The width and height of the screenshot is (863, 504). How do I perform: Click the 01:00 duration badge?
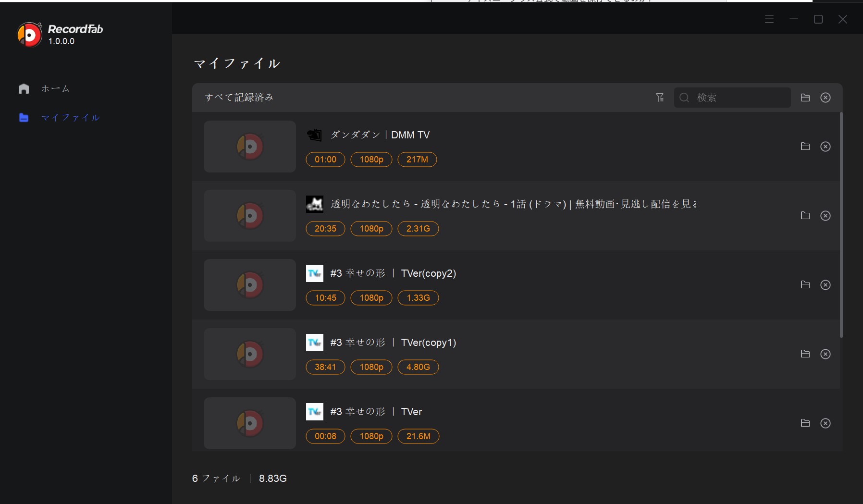[325, 160]
